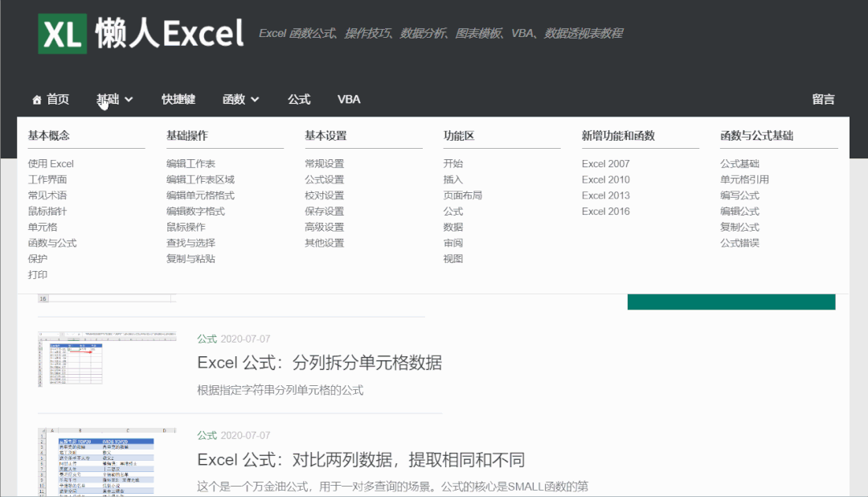
Task: Open the 校对设置 link
Action: 325,195
